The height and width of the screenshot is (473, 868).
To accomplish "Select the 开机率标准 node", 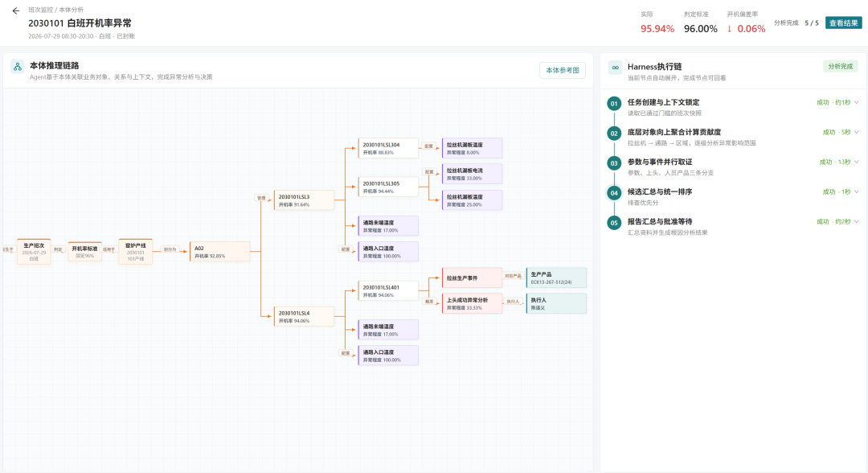I will (x=84, y=252).
